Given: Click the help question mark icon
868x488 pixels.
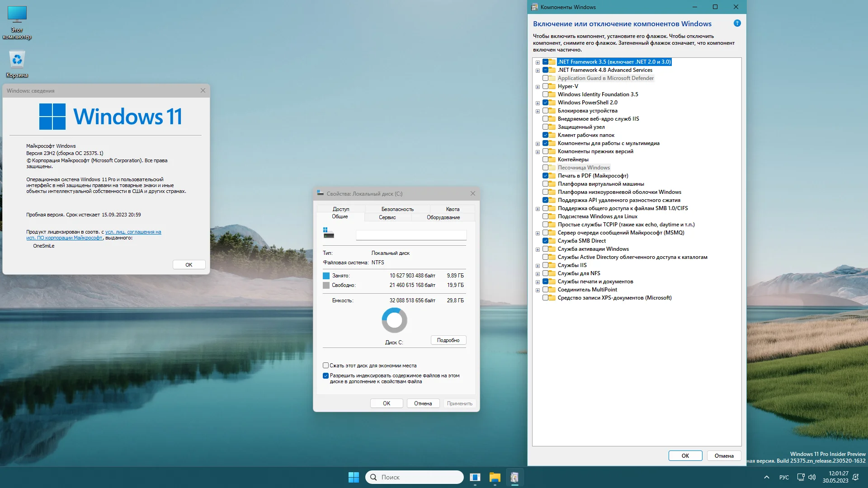Looking at the screenshot, I should 737,23.
